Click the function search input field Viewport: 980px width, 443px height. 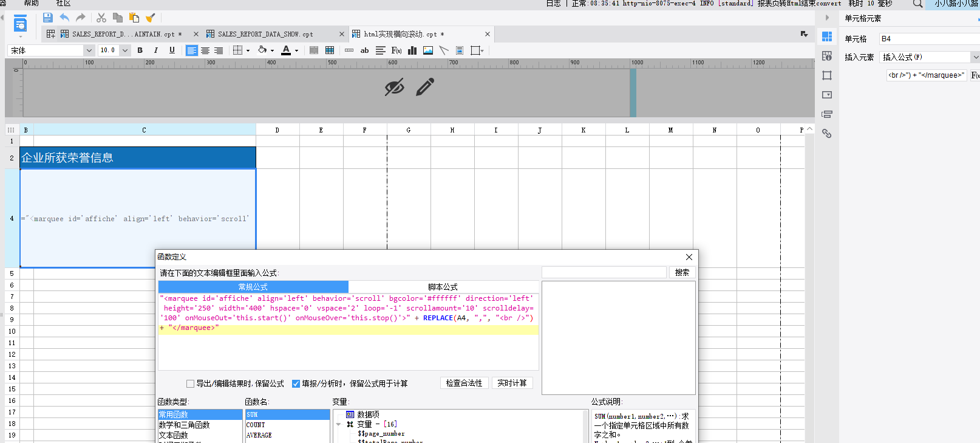(x=604, y=273)
